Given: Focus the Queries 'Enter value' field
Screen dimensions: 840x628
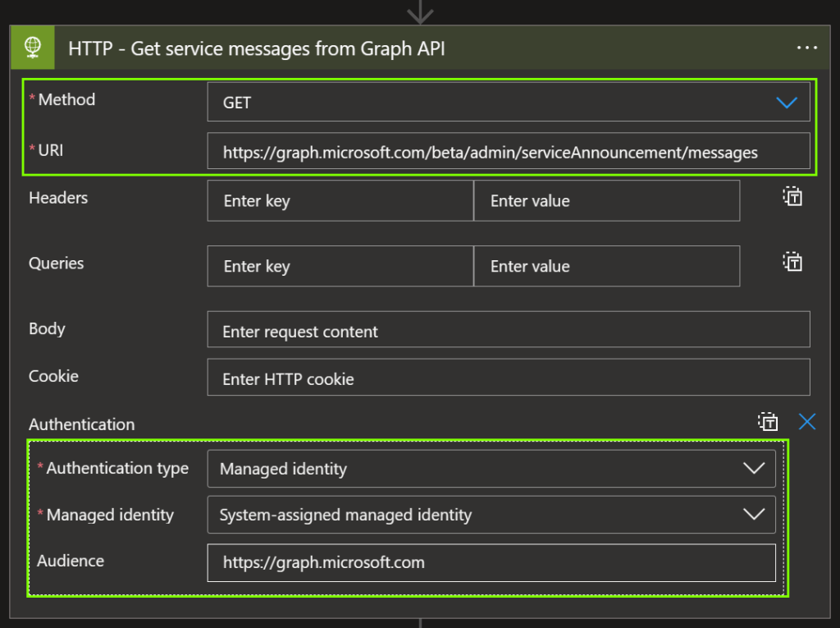Looking at the screenshot, I should (x=606, y=267).
